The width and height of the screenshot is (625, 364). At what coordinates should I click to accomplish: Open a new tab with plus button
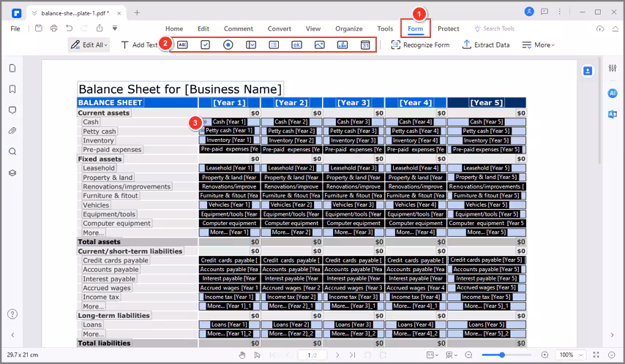click(137, 12)
